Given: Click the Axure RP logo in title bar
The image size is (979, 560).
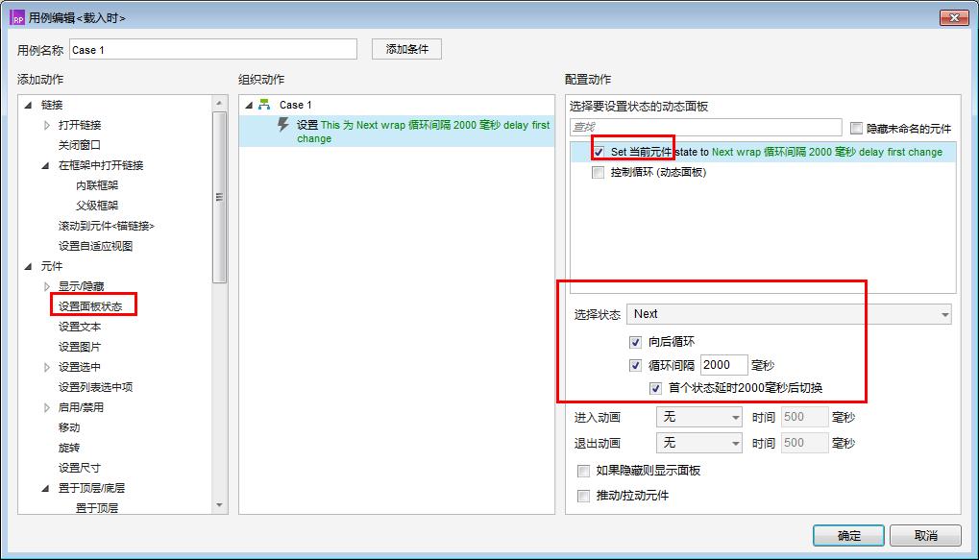Looking at the screenshot, I should [17, 18].
